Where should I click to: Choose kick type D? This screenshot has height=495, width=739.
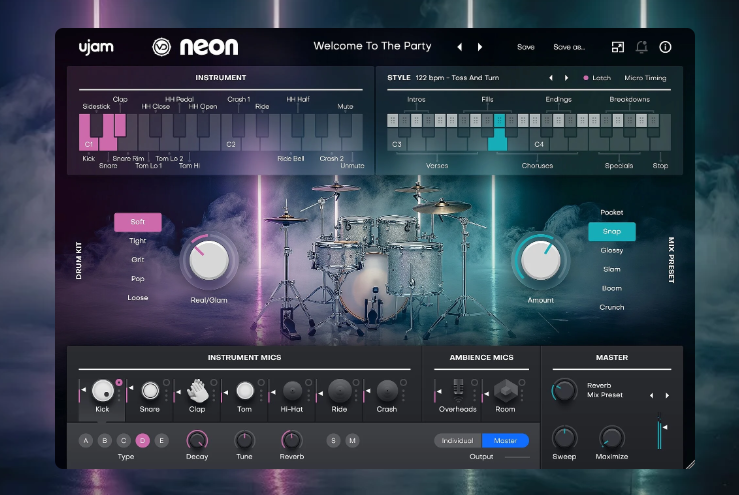pyautogui.click(x=142, y=440)
